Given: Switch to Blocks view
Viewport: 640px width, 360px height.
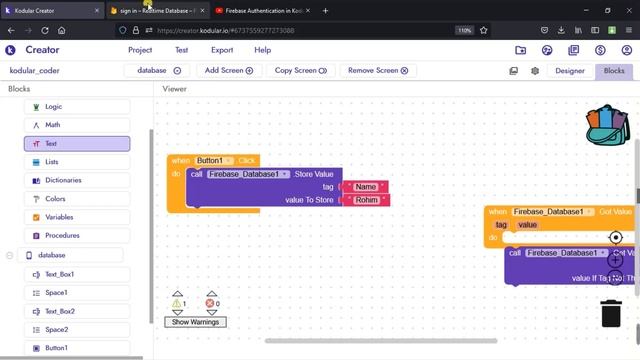Looking at the screenshot, I should tap(614, 71).
